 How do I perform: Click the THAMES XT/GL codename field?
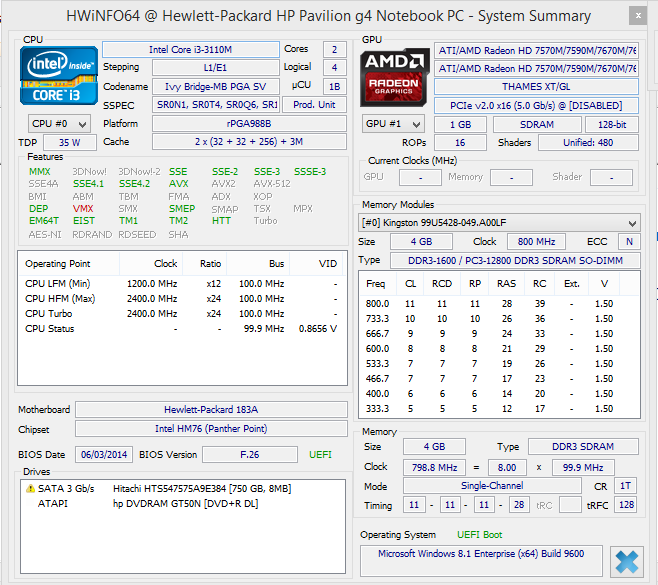pos(536,87)
